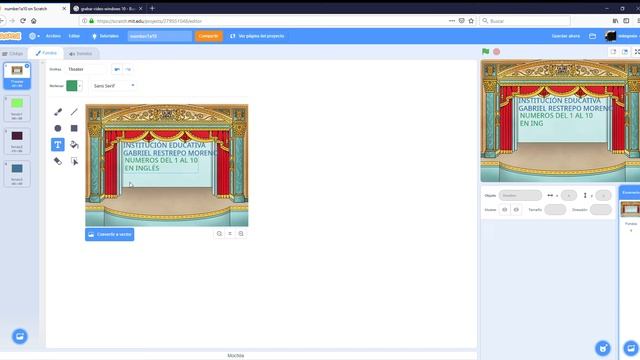Viewport: 640px width, 360px height.
Task: Open the fill color dropdown
Action: [x=80, y=86]
